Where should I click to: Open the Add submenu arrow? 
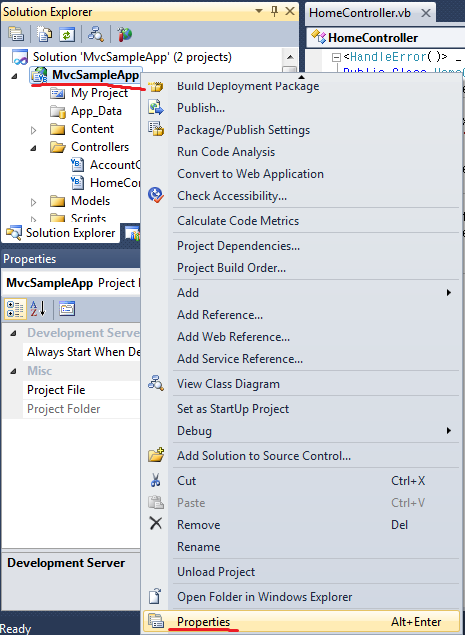coord(449,292)
